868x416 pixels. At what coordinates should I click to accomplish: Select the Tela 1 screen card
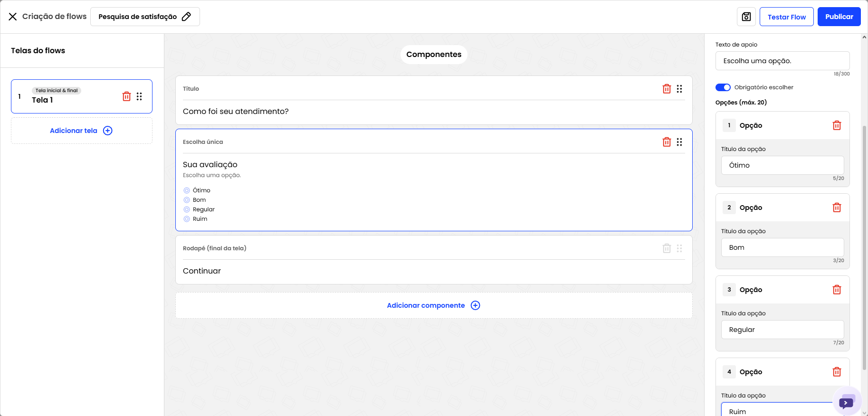pos(82,96)
